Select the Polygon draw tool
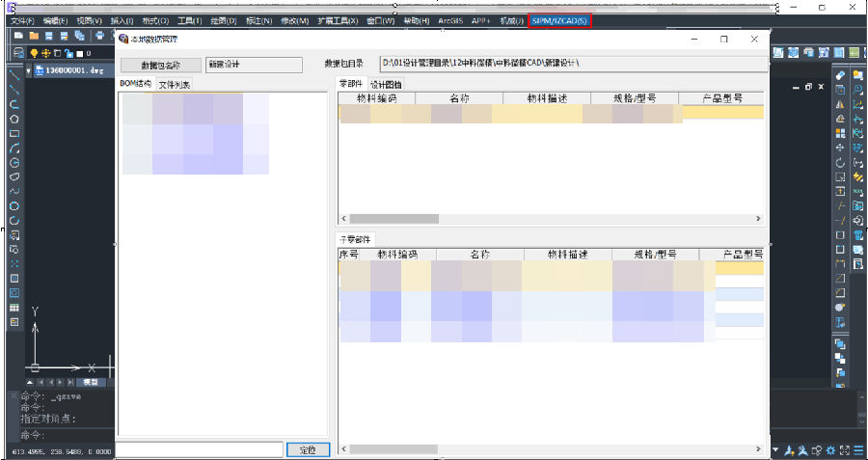868x460 pixels. tap(14, 119)
